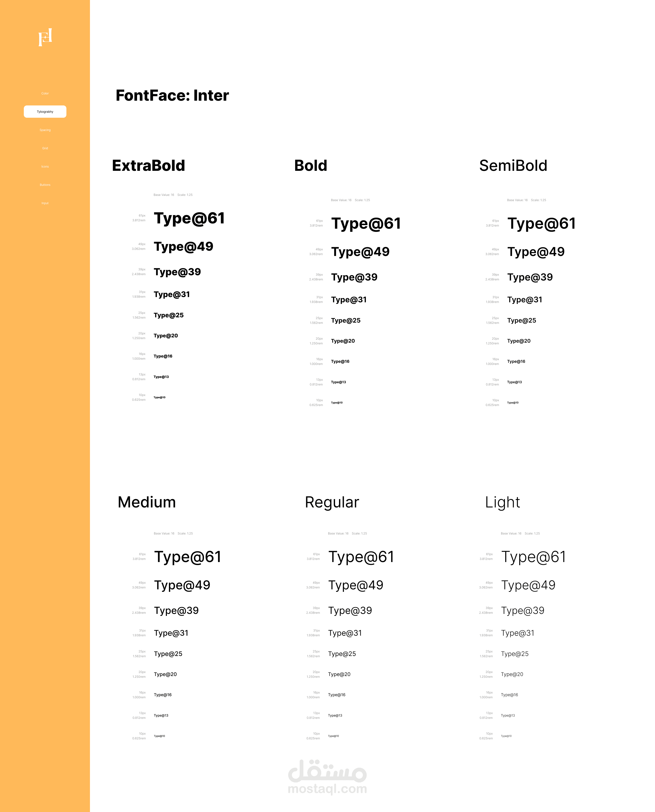This screenshot has width=655, height=812.
Task: Select the SemiBold weight heading
Action: click(x=513, y=166)
